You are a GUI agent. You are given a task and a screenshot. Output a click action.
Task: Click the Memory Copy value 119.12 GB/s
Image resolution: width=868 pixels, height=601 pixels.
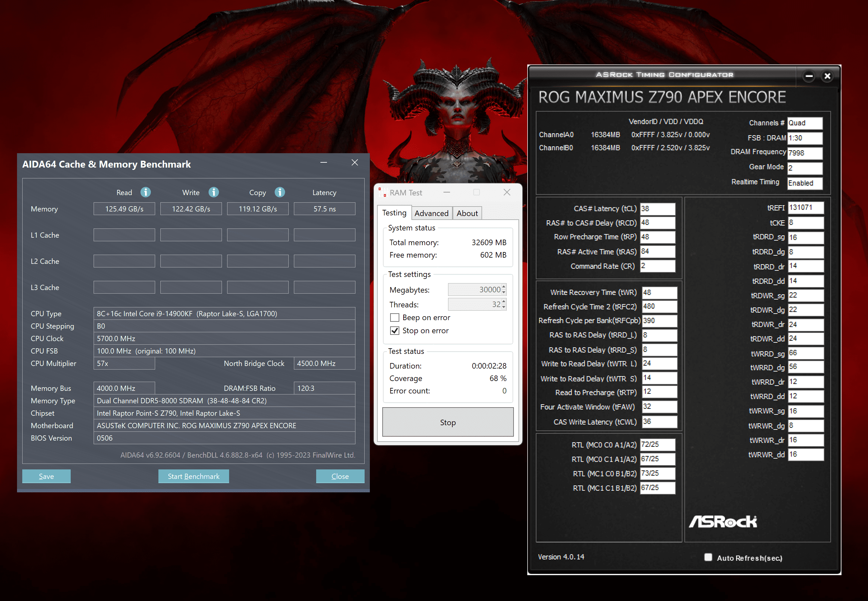[x=258, y=209]
